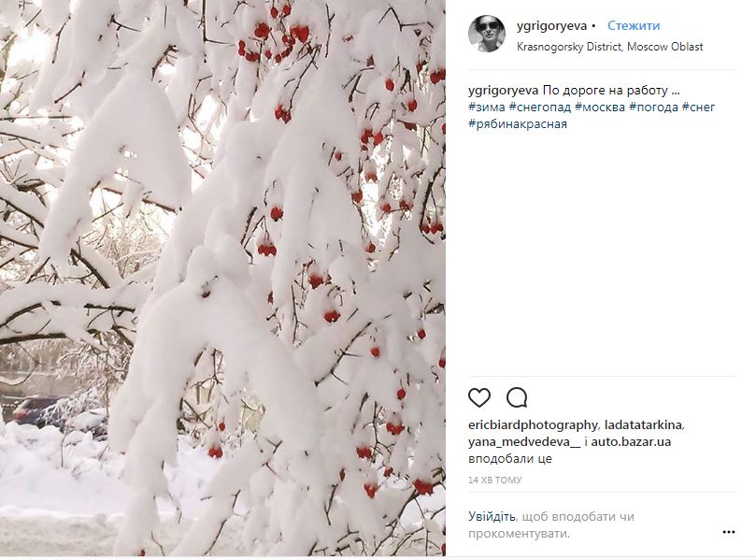Screen dimensions: 756x560
Task: Open comments via speech bubble icon
Action: point(517,398)
